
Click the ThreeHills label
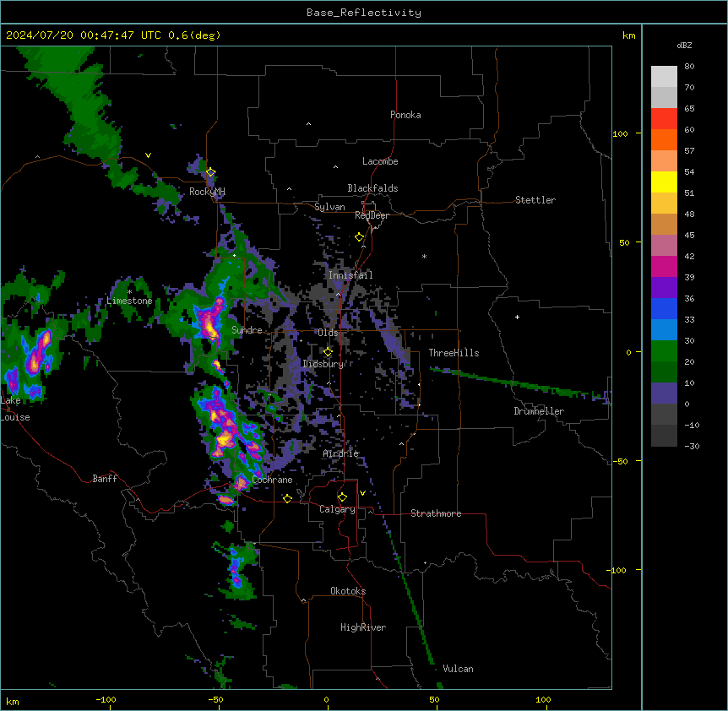454,353
